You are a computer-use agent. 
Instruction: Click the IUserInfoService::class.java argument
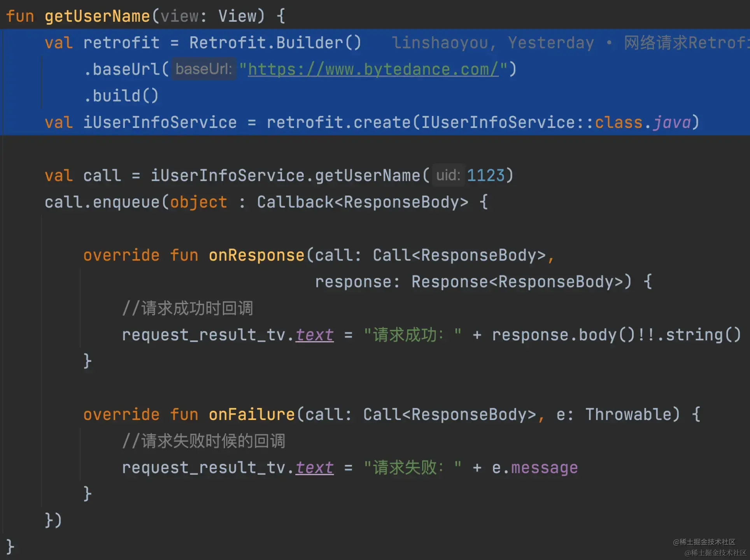555,122
